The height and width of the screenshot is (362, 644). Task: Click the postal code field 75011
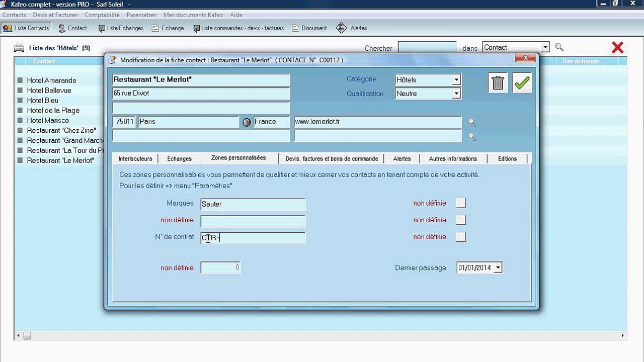pyautogui.click(x=125, y=122)
